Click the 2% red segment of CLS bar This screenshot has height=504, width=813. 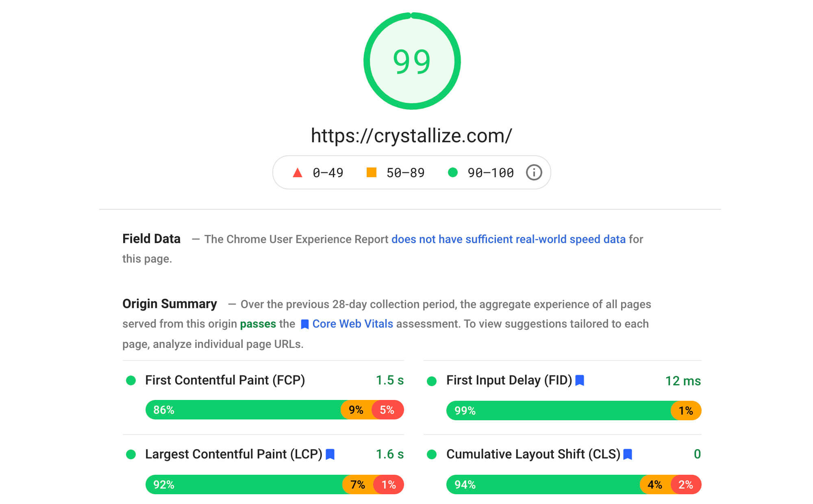(686, 484)
